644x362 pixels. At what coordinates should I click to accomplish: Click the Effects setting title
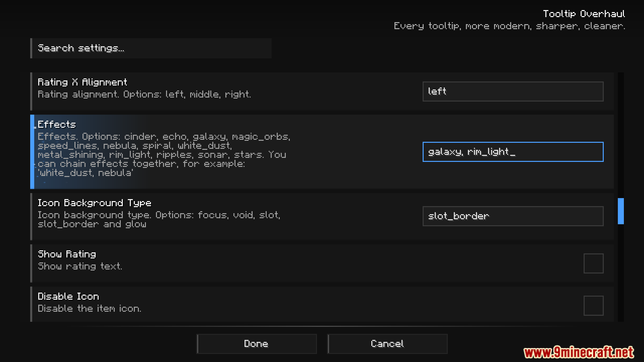click(x=57, y=124)
